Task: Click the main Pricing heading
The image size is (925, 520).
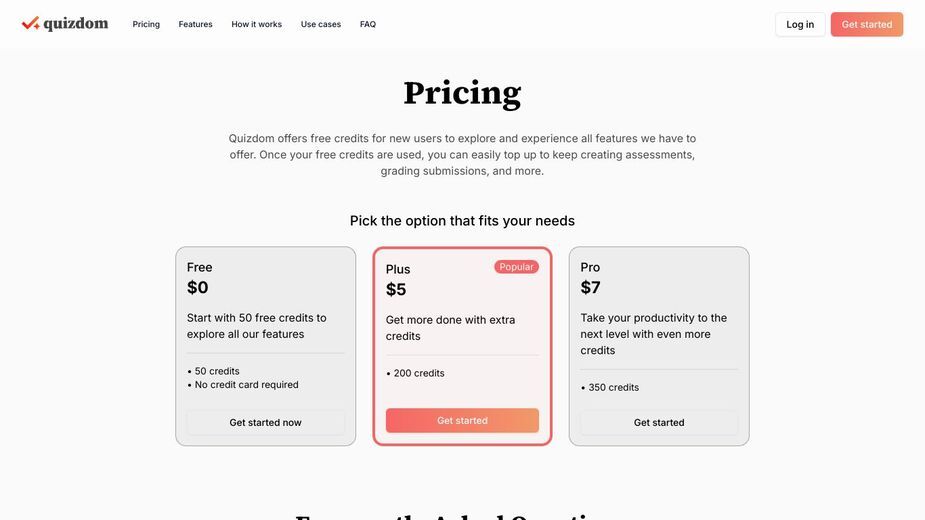Action: tap(462, 93)
